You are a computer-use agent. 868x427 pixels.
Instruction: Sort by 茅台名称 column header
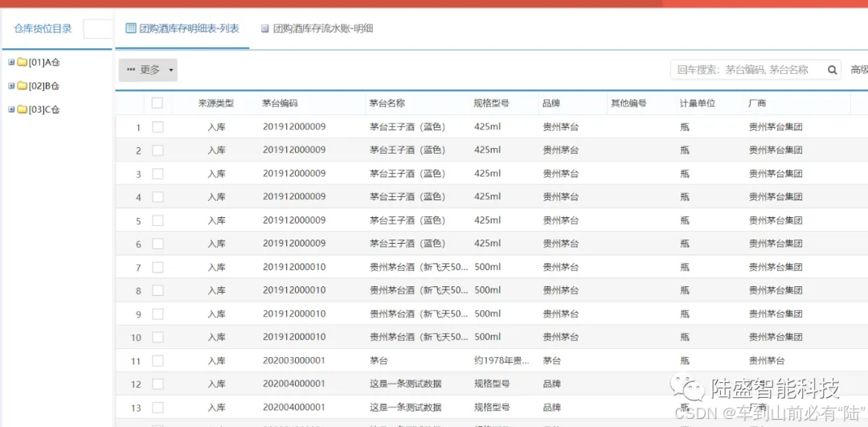[x=387, y=103]
